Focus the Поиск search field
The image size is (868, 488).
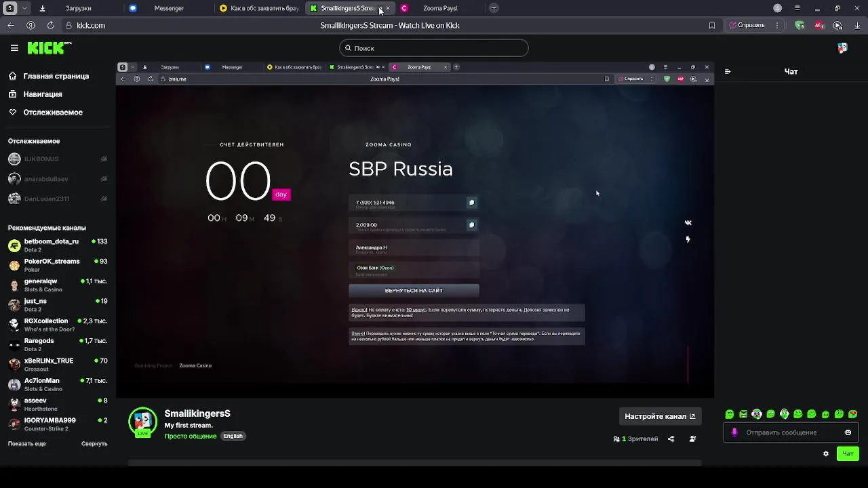[433, 48]
